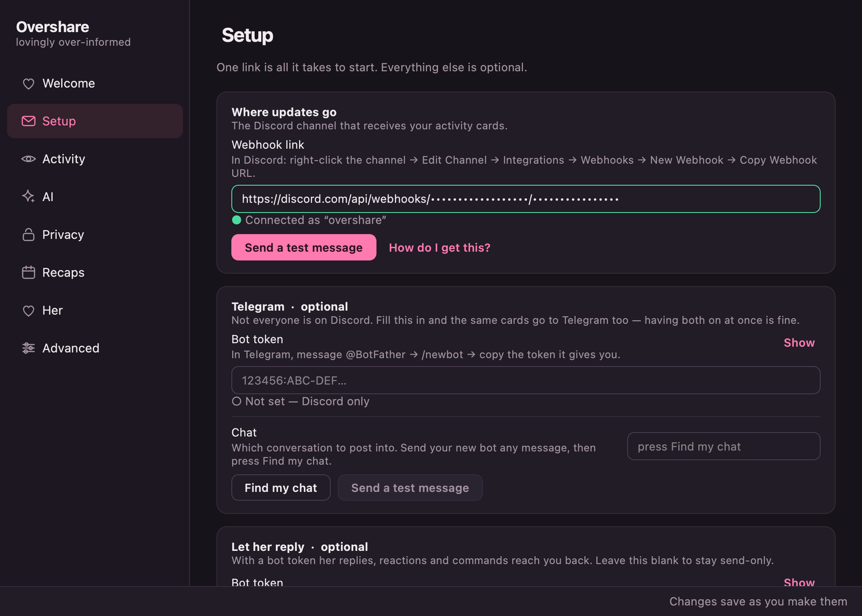Click the Changes save as you make them note
The width and height of the screenshot is (862, 616).
click(758, 601)
